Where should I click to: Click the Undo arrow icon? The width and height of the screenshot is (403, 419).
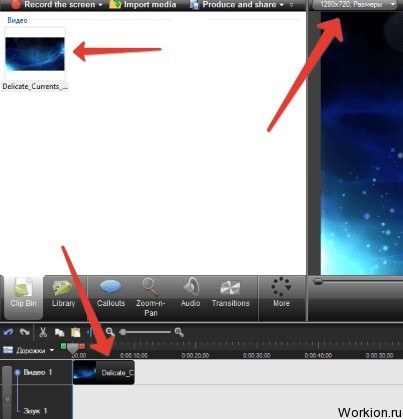pos(8,332)
